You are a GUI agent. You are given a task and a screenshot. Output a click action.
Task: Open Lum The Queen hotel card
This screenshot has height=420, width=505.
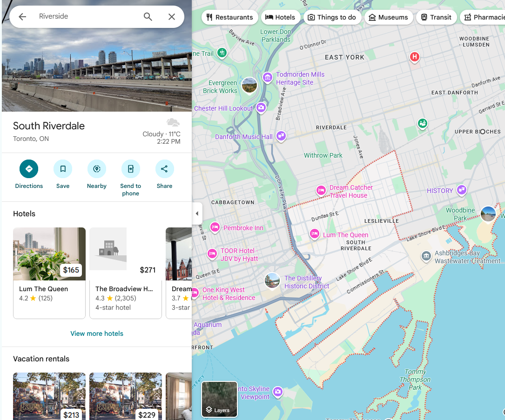click(49, 273)
